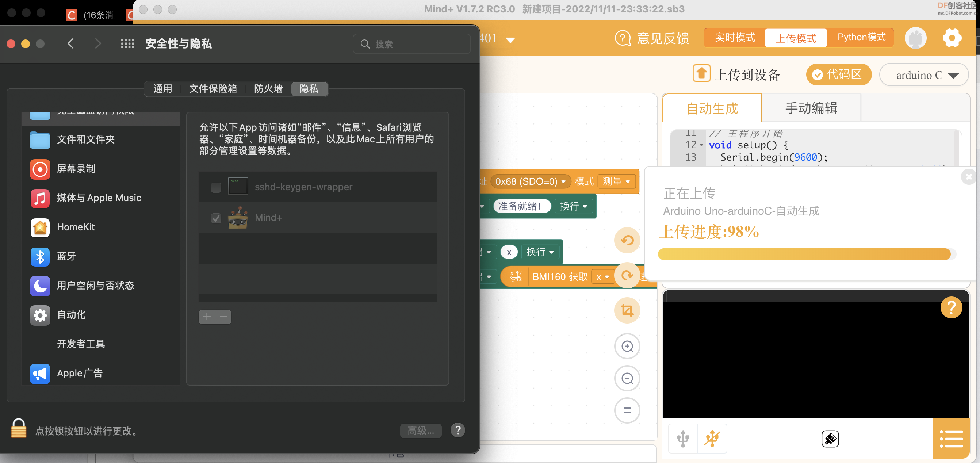Click the minus remove app button
Viewport: 980px width, 463px height.
click(x=224, y=317)
